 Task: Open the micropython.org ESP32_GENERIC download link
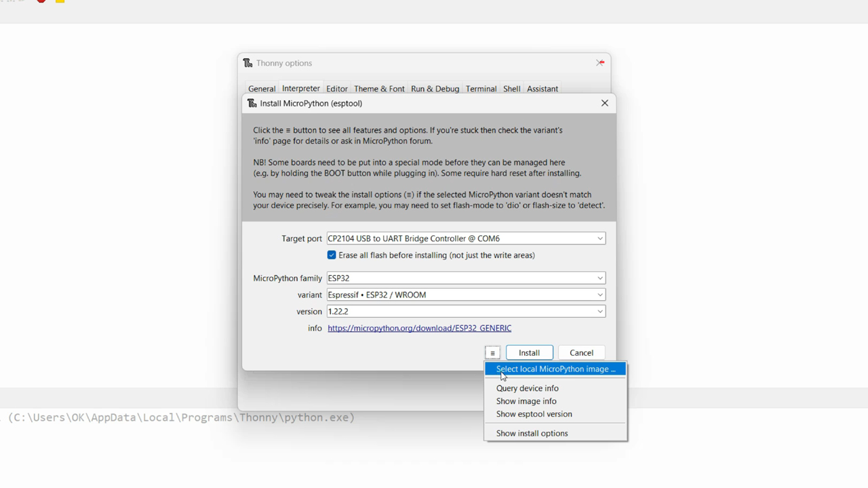(420, 328)
